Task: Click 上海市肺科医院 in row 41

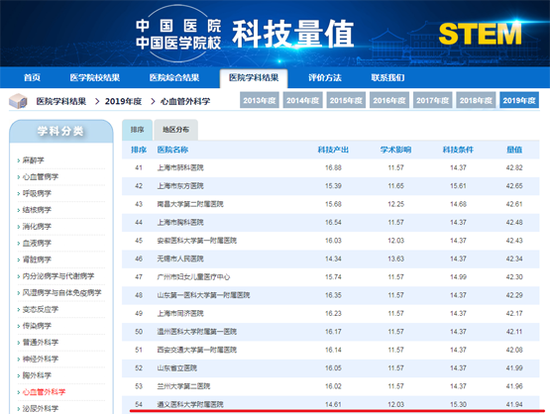Action: pyautogui.click(x=180, y=168)
